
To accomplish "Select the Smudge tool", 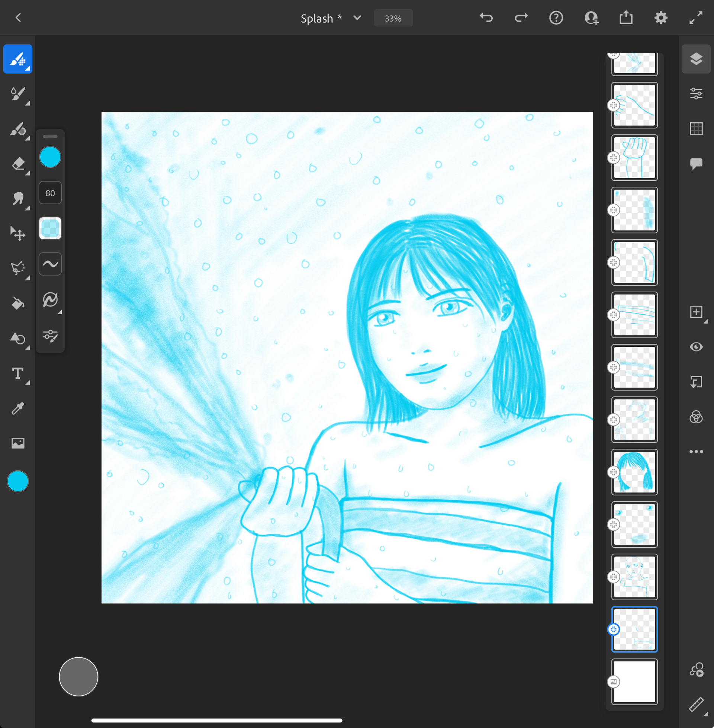I will click(x=17, y=199).
